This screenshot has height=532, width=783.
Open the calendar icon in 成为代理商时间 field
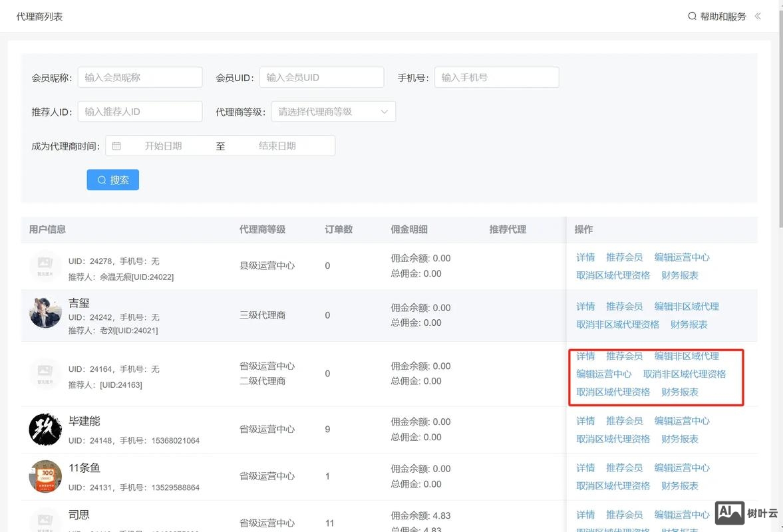pos(117,145)
